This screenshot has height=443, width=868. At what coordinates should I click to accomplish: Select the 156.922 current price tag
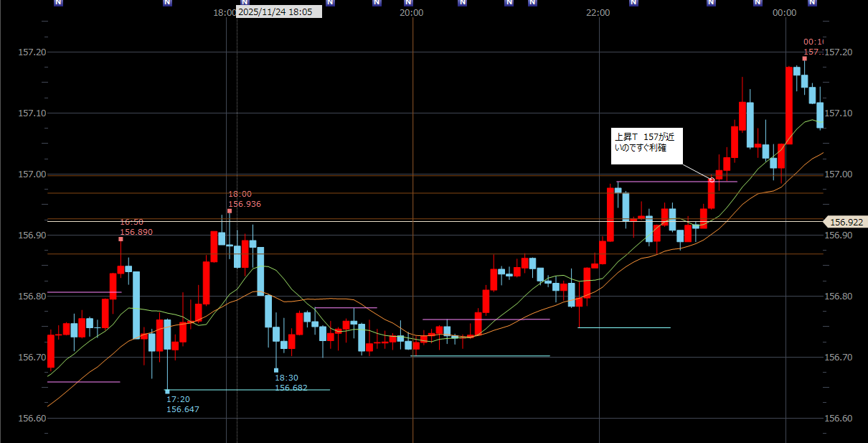[x=846, y=223]
